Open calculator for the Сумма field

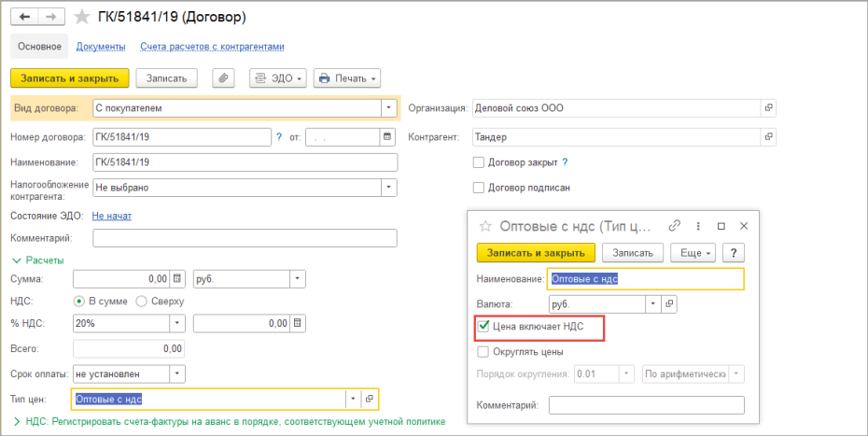(x=177, y=278)
